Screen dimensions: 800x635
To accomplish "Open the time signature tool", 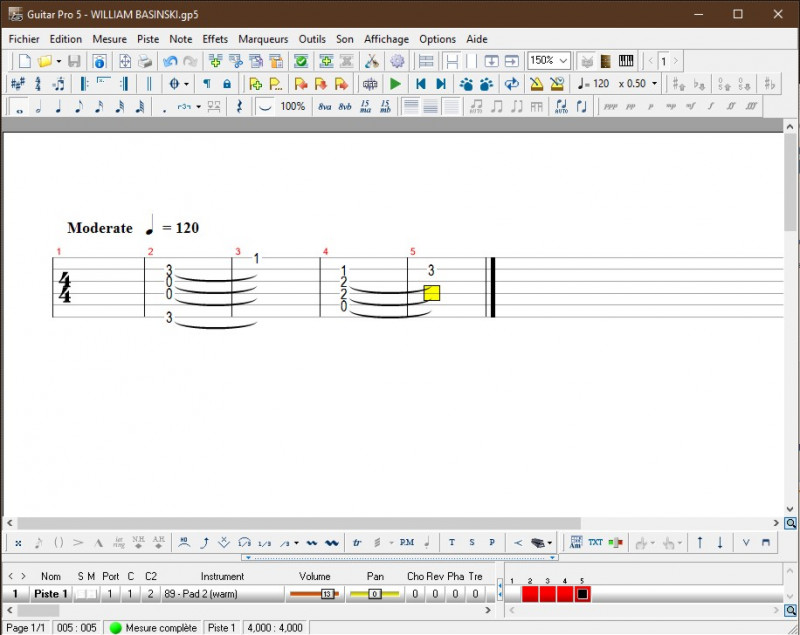I will 38,84.
